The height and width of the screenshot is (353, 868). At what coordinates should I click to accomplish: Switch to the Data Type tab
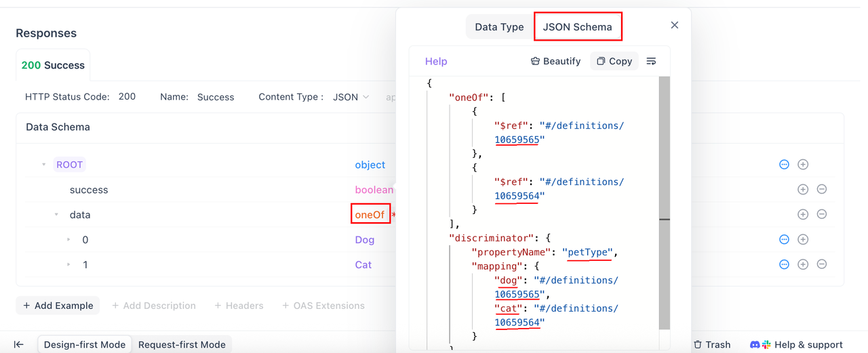499,27
